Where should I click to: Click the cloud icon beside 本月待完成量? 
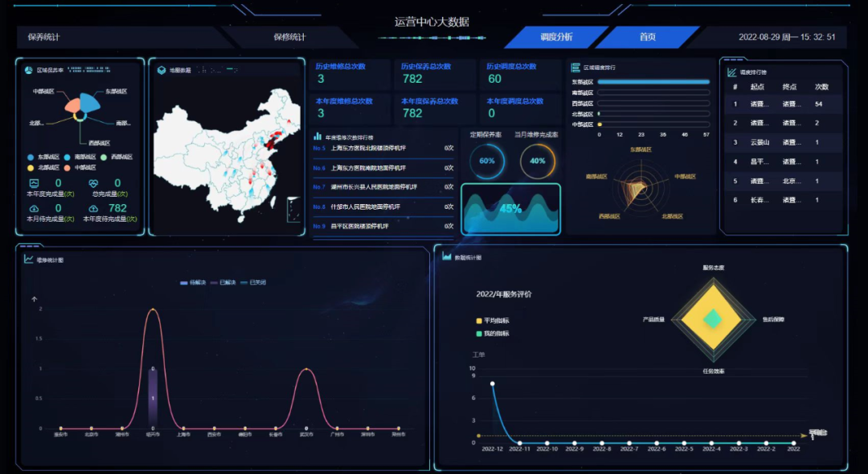click(x=33, y=208)
